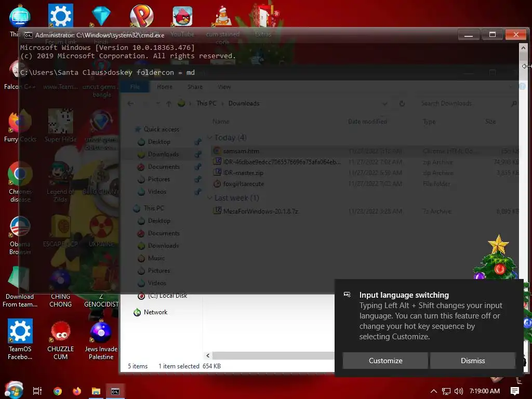Select the Download From team desktop icon
Viewport: 532px width, 399px height.
point(20,287)
